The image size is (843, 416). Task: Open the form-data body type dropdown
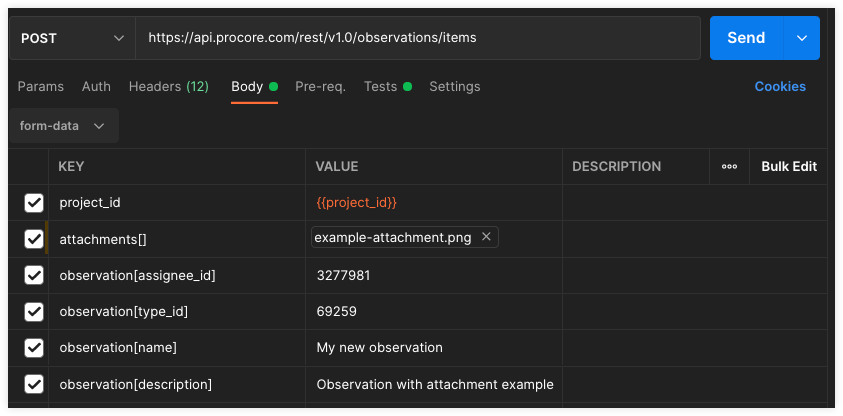pyautogui.click(x=64, y=126)
